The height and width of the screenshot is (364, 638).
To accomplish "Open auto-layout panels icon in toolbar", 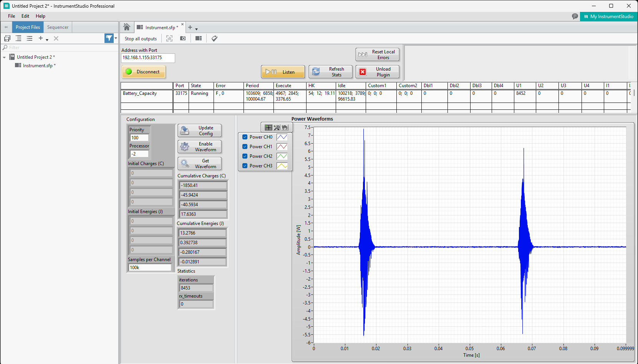I will click(x=169, y=38).
